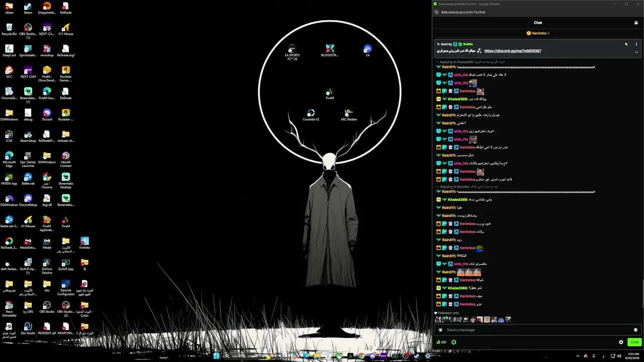Open EA SPORTS FC 26 shortcut
The width and height of the screenshot is (644, 362).
point(292,53)
